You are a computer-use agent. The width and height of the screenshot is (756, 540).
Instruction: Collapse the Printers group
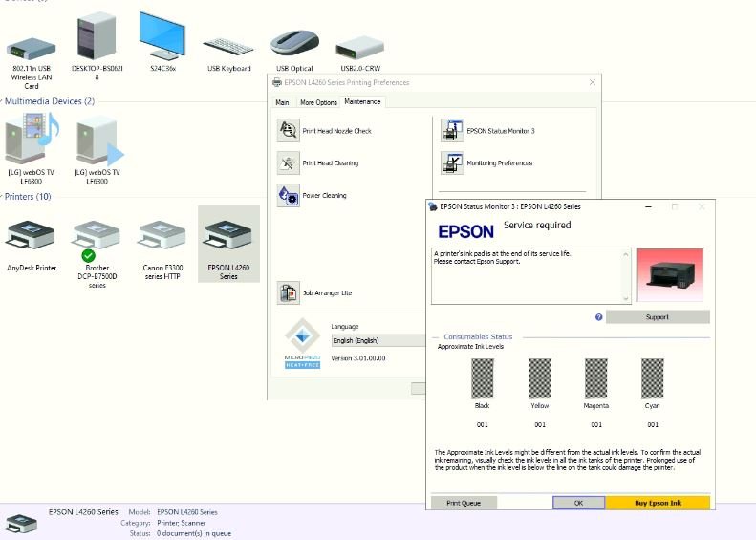[x=3, y=197]
